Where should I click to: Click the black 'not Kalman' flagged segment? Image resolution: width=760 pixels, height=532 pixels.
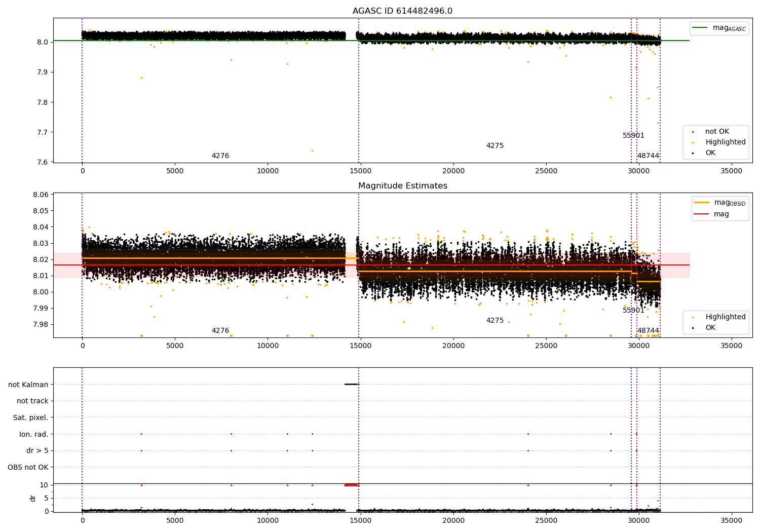tap(351, 384)
